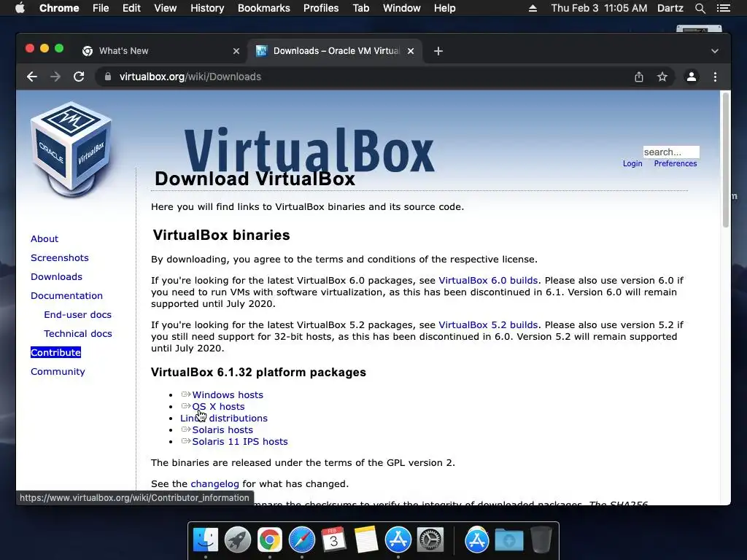The height and width of the screenshot is (560, 747).
Task: Open the Profiles menu
Action: 321,8
